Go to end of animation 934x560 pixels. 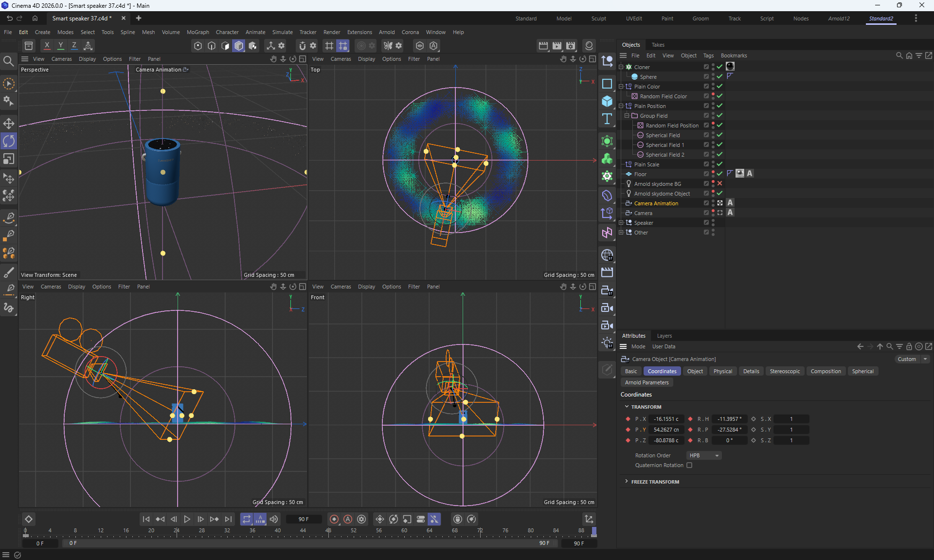click(228, 519)
